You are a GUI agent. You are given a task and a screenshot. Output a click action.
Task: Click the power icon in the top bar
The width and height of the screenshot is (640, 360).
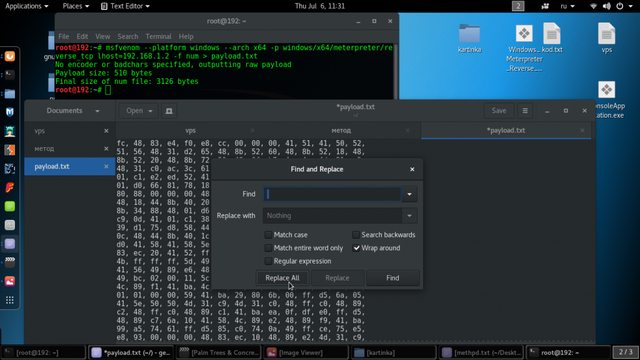click(x=620, y=6)
